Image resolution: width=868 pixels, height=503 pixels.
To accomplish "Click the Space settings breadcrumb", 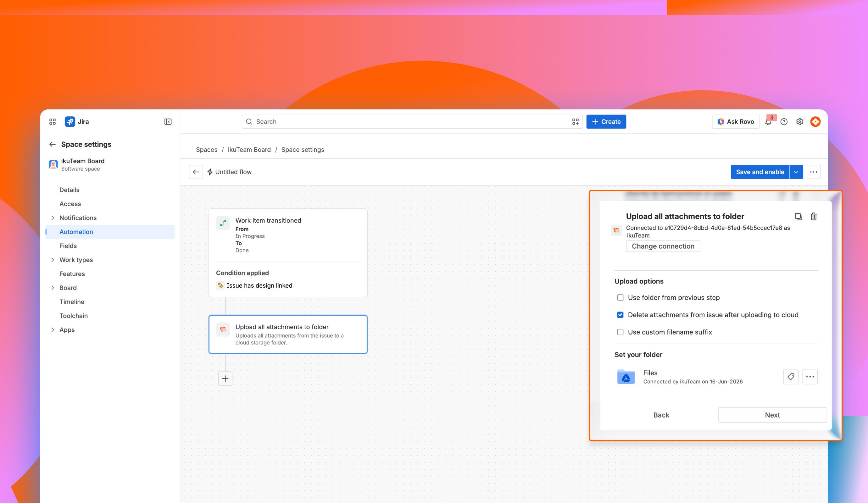I will (303, 150).
